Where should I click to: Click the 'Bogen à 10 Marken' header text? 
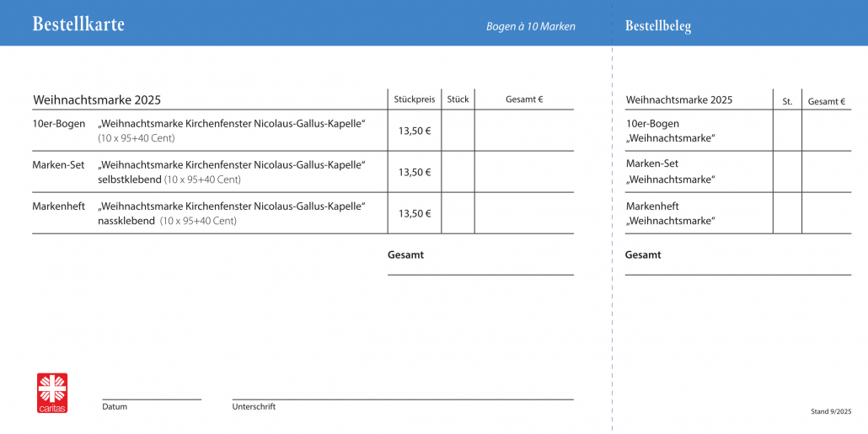530,27
